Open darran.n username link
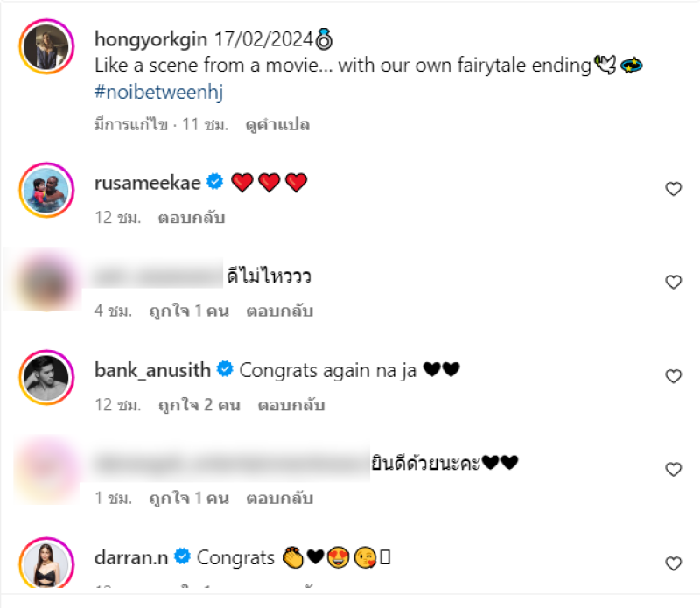The width and height of the screenshot is (700, 608). point(131,557)
